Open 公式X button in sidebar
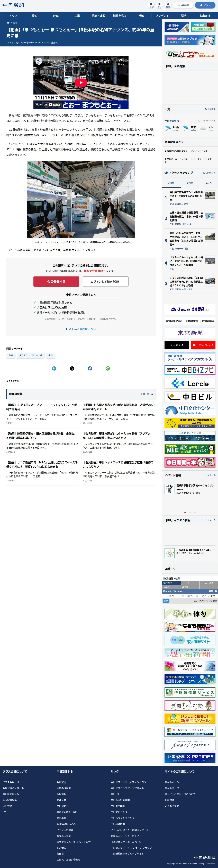 pyautogui.click(x=177, y=345)
